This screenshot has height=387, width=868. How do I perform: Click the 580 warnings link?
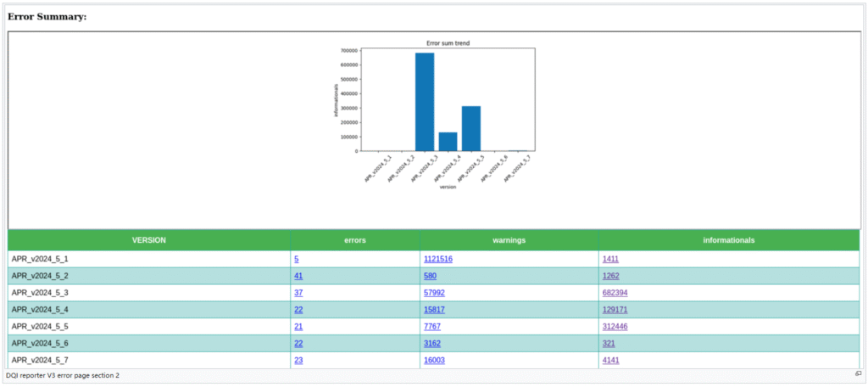point(430,276)
